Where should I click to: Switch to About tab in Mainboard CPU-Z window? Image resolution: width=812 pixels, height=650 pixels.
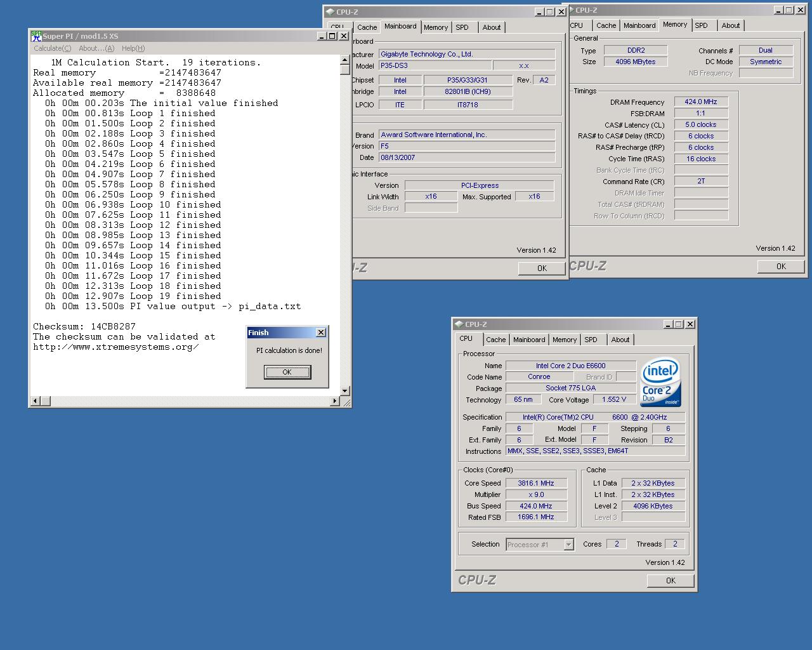click(x=492, y=27)
